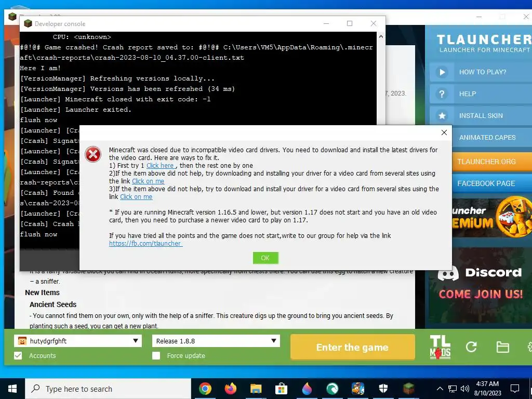
Task: Click the Developer console title bar block icon
Action: [28, 23]
